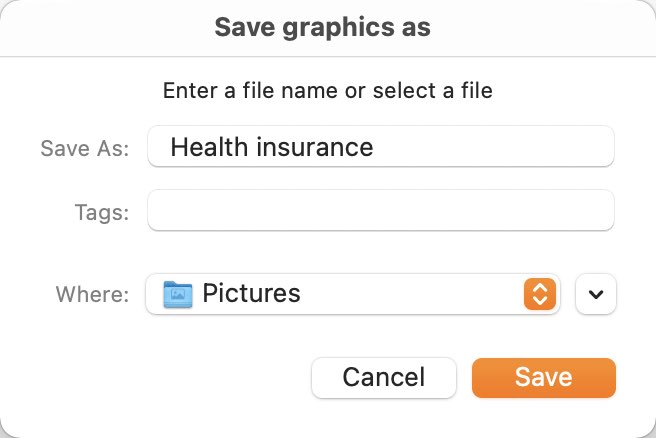This screenshot has width=656, height=438.
Task: Confirm saving with the orange Save button
Action: [x=543, y=377]
